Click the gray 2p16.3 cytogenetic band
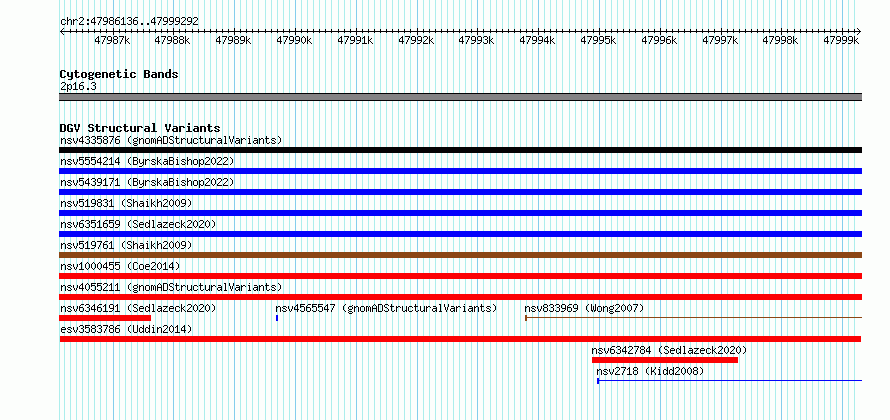The height and width of the screenshot is (420, 890). coord(460,97)
